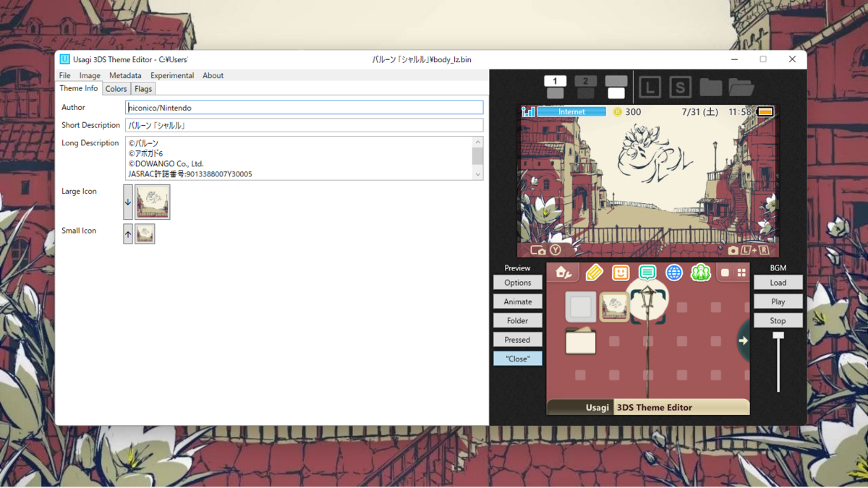Click the up arrow beside Small Icon
The image size is (868, 488).
[x=128, y=234]
